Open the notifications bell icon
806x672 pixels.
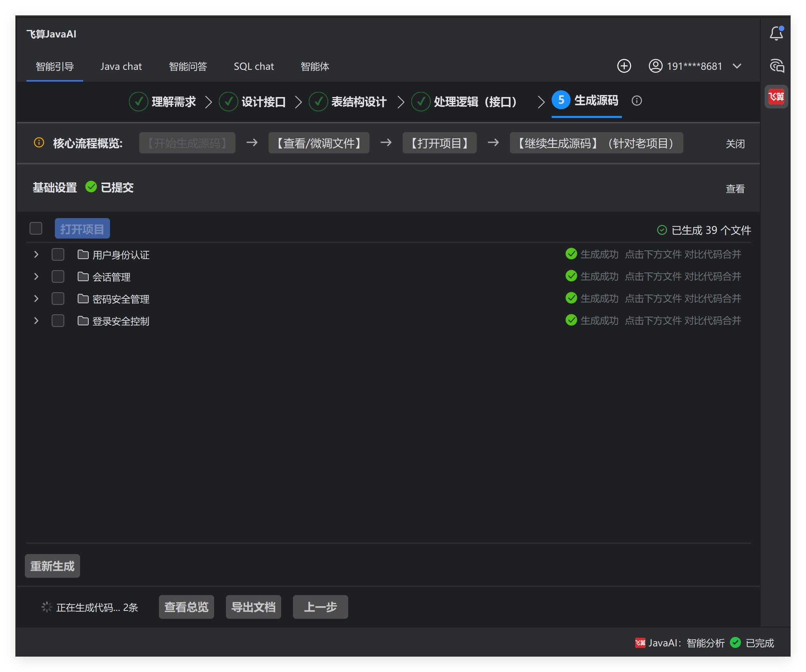coord(776,34)
